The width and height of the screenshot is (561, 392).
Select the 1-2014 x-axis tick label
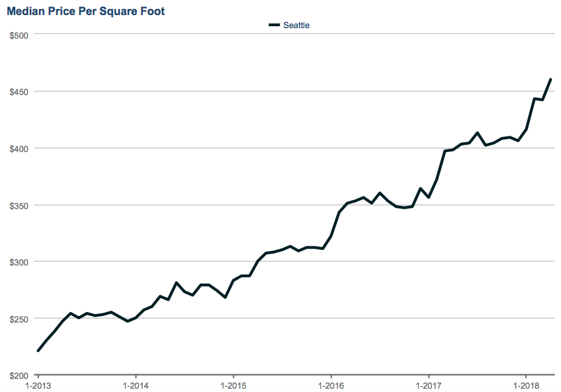[135, 385]
